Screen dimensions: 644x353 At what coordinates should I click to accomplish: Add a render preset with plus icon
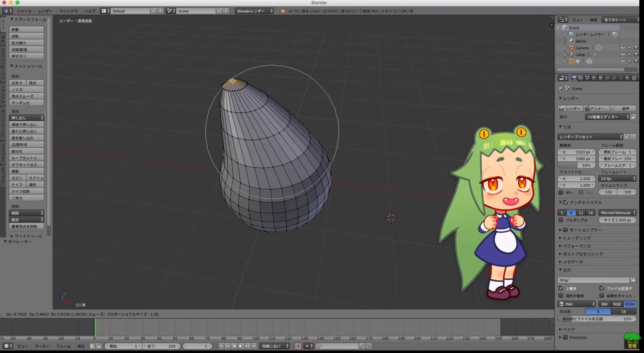click(x=626, y=137)
